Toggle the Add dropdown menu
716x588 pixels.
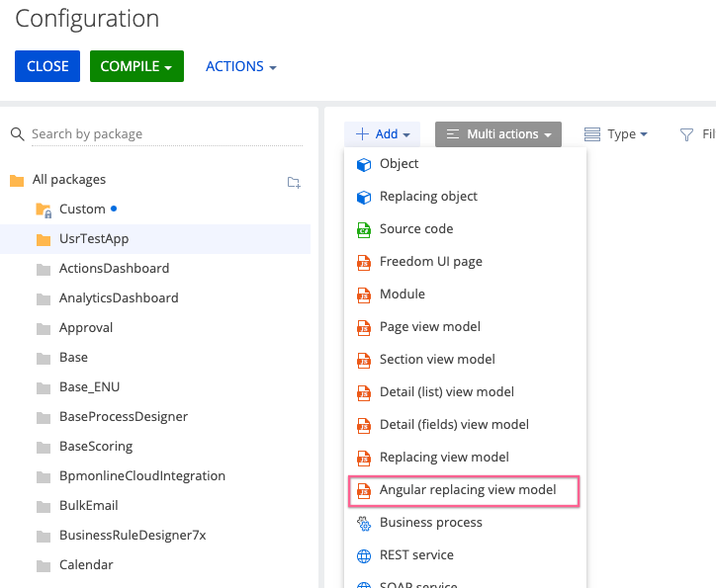coord(382,134)
